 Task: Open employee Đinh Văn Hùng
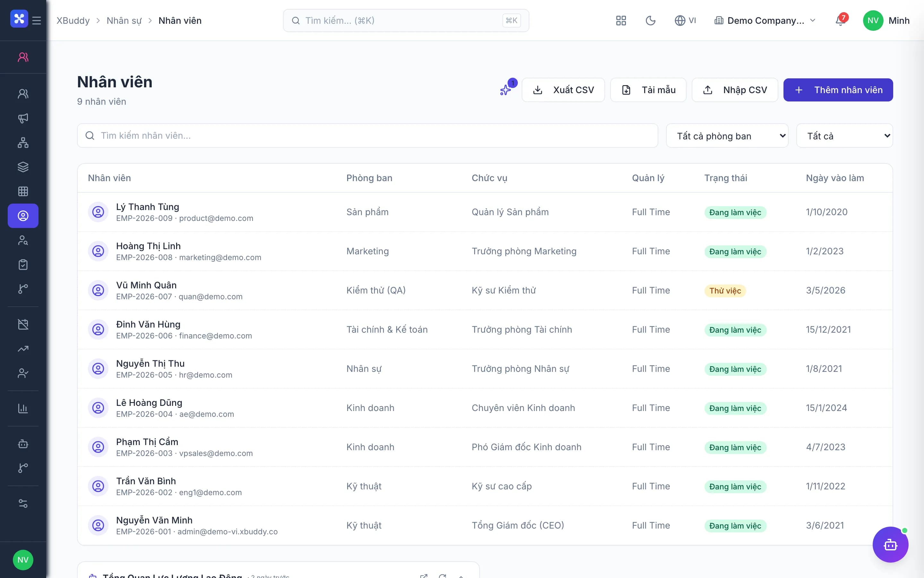click(485, 329)
